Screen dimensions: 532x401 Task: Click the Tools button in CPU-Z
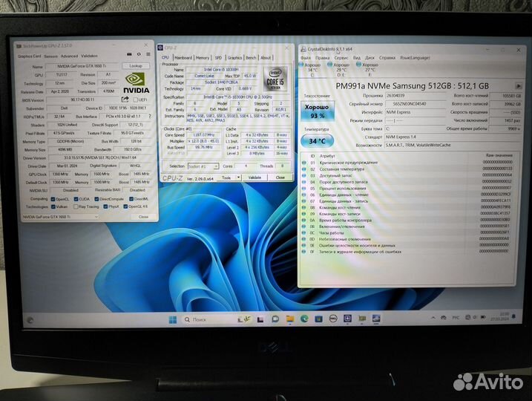pos(226,177)
